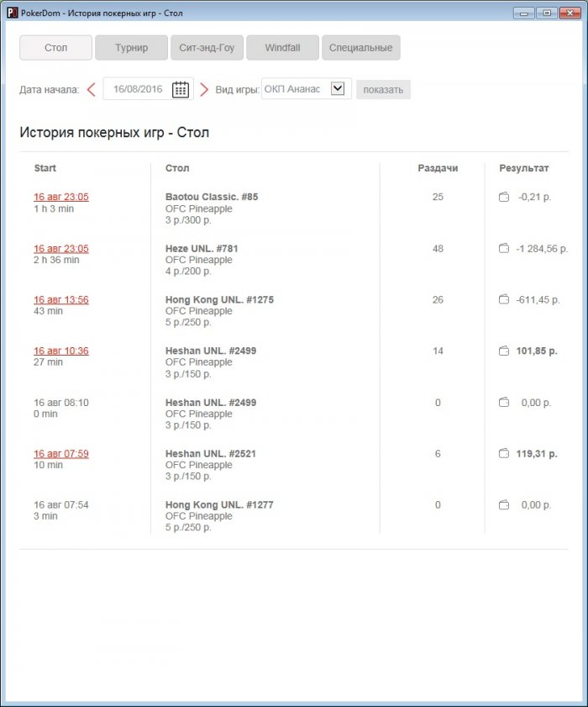Open the Windfall tab

[282, 48]
